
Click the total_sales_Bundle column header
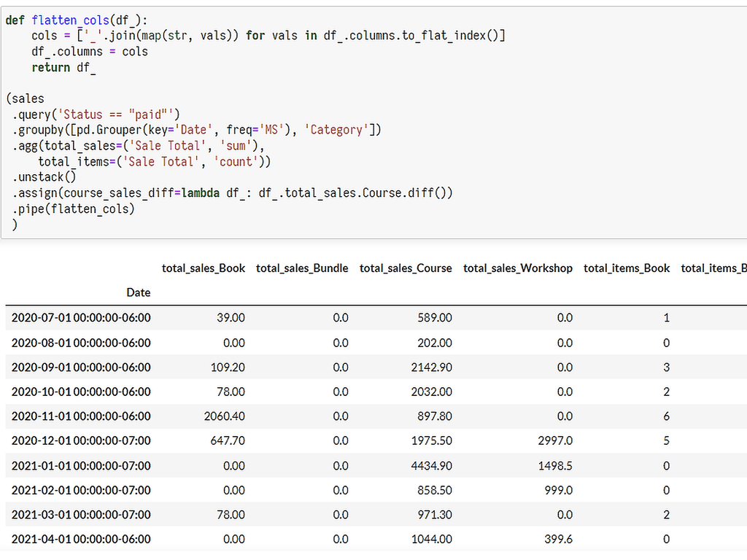[x=302, y=268]
